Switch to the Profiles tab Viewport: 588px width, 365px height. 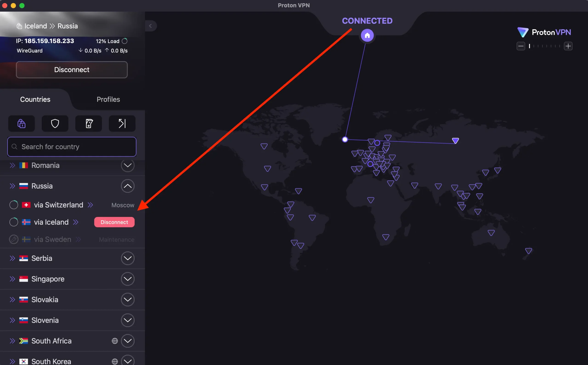point(108,99)
